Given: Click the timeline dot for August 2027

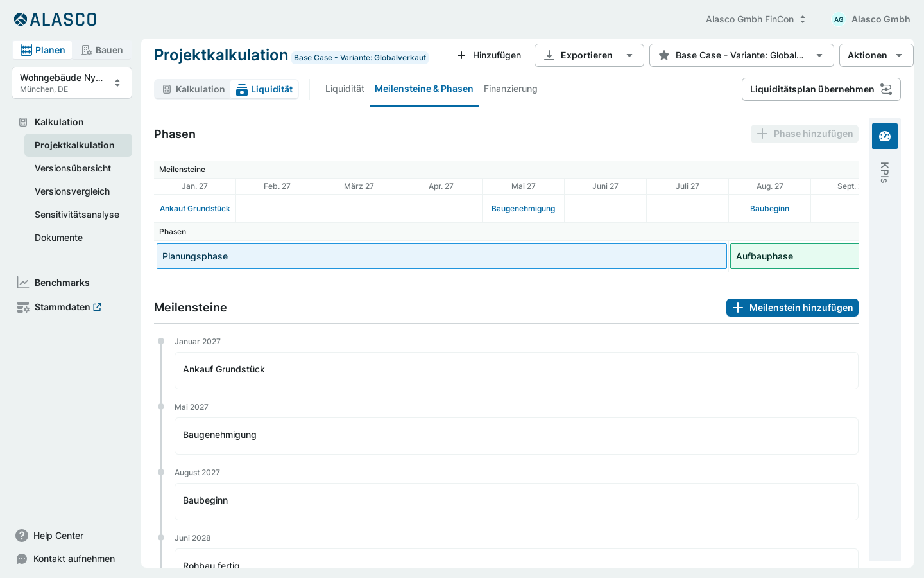Looking at the screenshot, I should coord(161,472).
